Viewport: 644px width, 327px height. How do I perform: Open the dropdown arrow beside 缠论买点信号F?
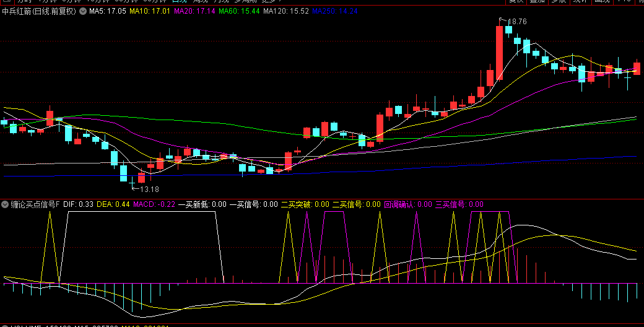[x=6, y=204]
